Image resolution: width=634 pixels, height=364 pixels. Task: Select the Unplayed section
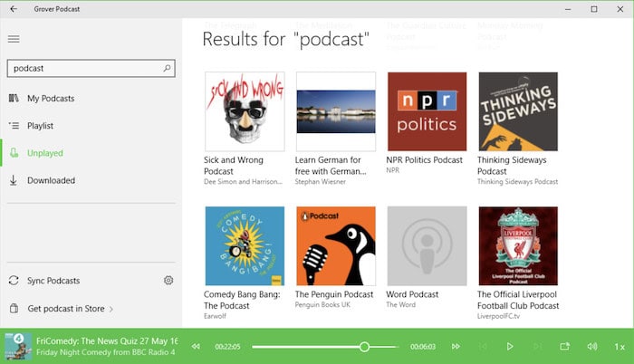point(91,153)
